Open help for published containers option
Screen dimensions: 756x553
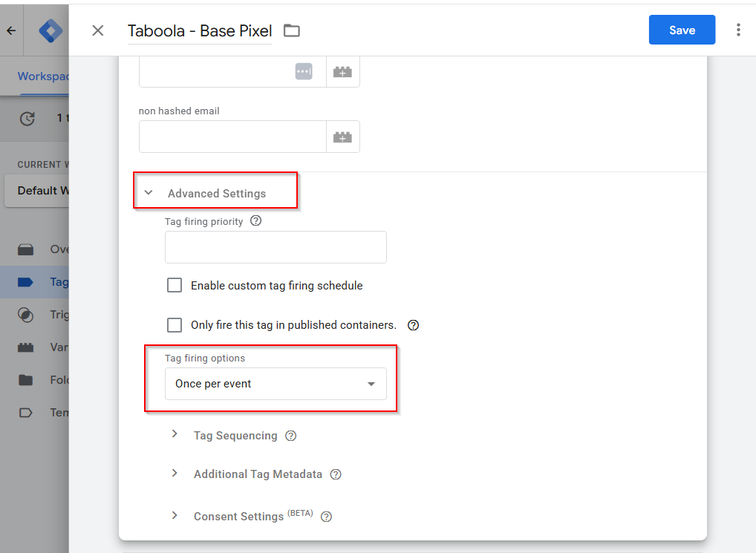pyautogui.click(x=413, y=325)
